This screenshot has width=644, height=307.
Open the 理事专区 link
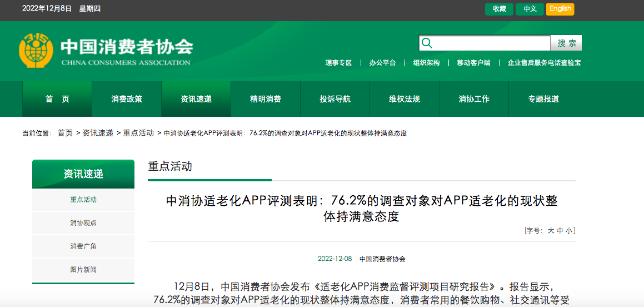[339, 63]
